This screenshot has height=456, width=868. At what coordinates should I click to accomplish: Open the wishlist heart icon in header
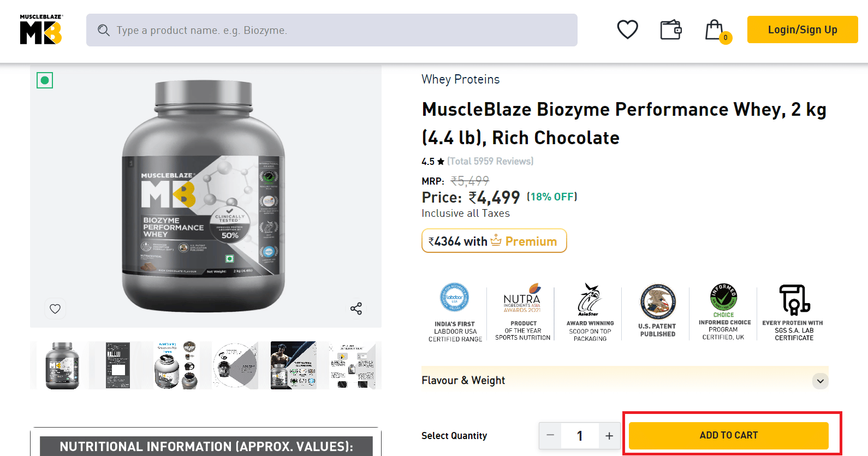(627, 29)
